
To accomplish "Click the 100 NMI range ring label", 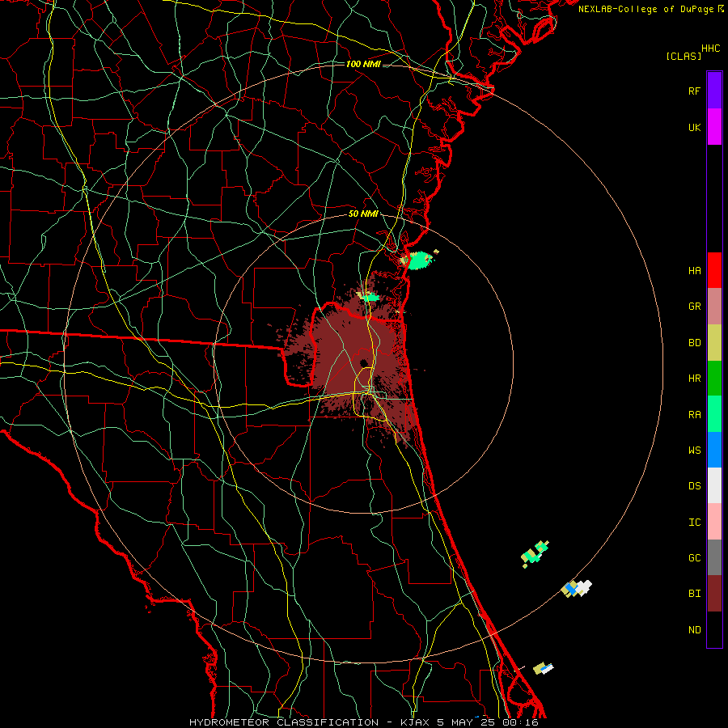I will click(x=363, y=64).
